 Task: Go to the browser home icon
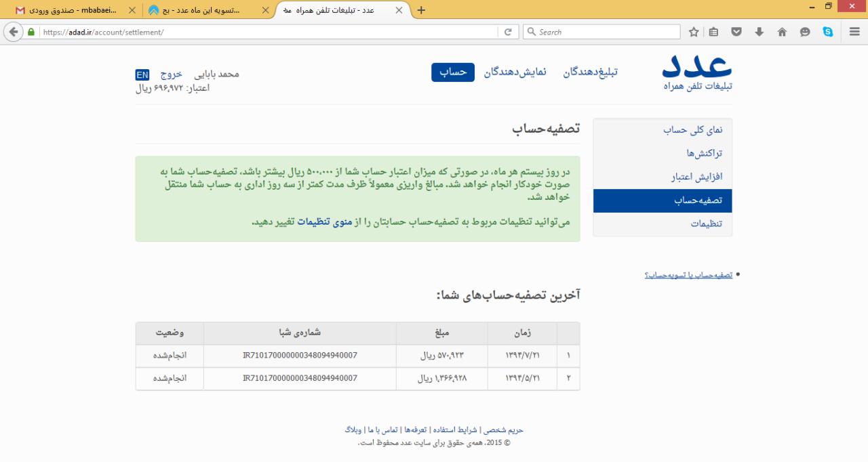782,32
